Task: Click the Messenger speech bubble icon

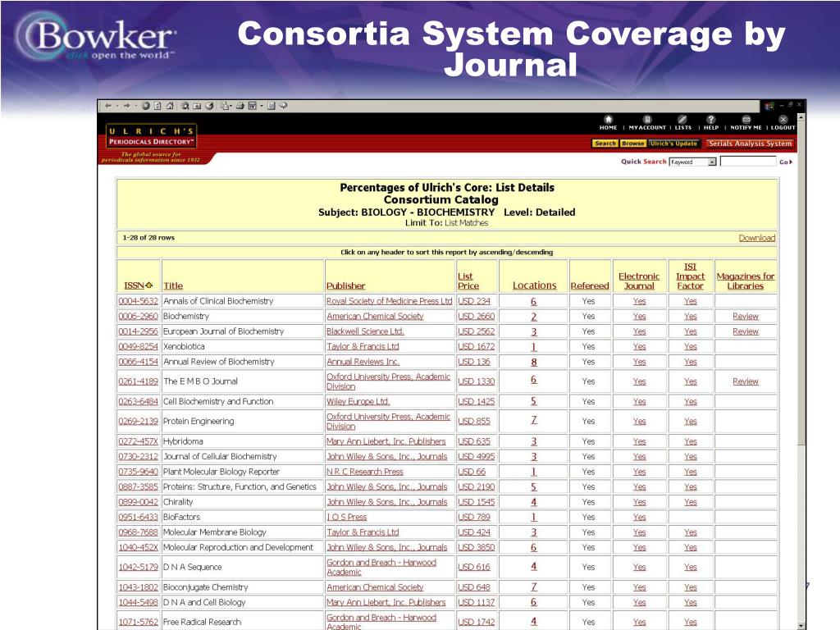Action: [x=283, y=105]
